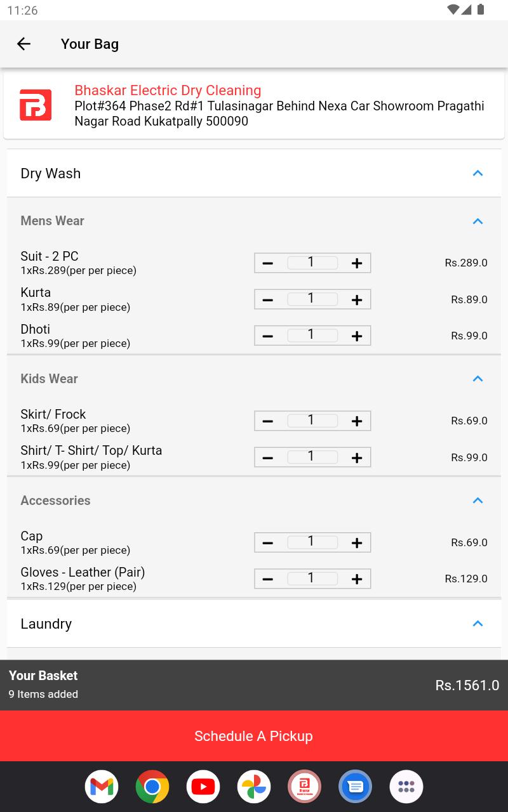Collapse the Mens Wear category
Viewport: 508px width, 812px height.
coord(478,221)
